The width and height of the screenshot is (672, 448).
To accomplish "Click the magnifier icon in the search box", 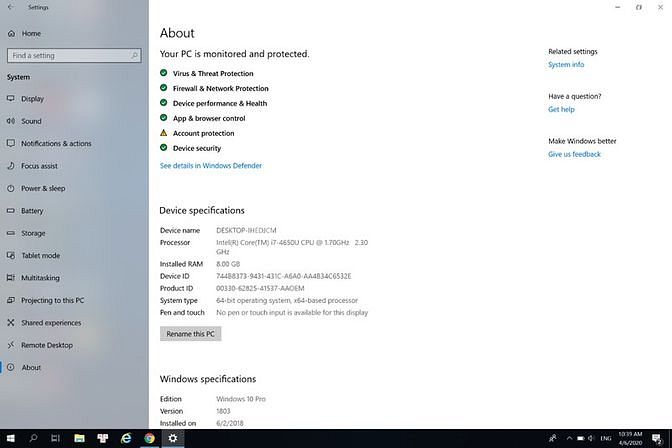I will [x=134, y=56].
